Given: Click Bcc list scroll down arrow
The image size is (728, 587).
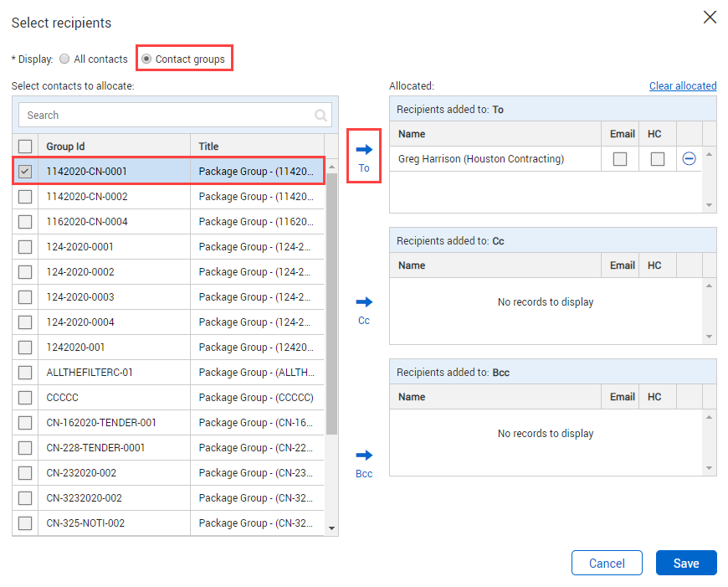Looking at the screenshot, I should (709, 468).
